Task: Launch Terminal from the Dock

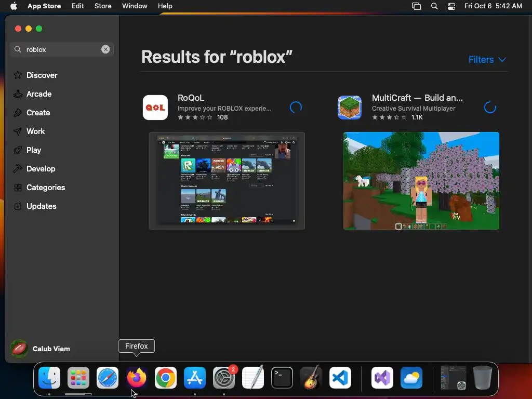Action: [x=282, y=378]
